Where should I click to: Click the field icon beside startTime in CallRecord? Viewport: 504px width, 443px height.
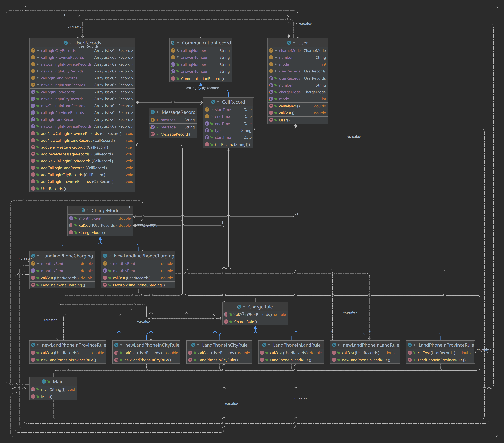point(207,109)
